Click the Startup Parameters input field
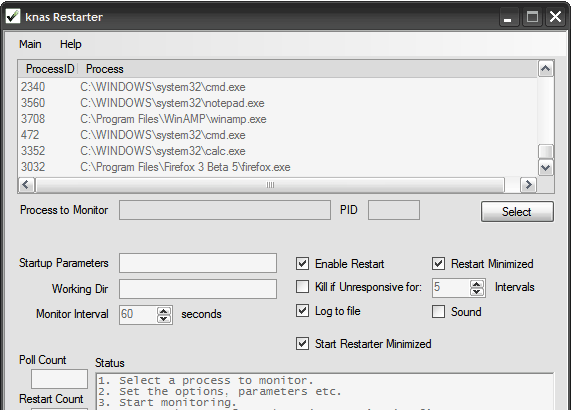 click(198, 263)
